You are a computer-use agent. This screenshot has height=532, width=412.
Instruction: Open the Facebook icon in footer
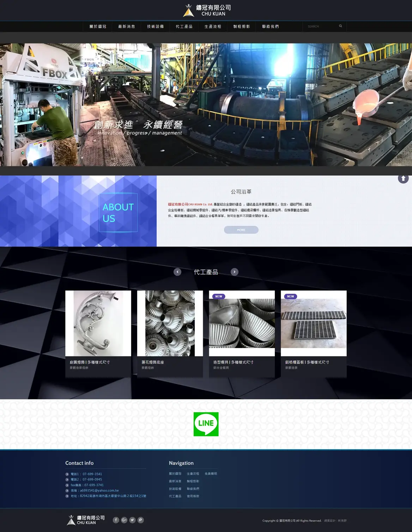coord(116,520)
